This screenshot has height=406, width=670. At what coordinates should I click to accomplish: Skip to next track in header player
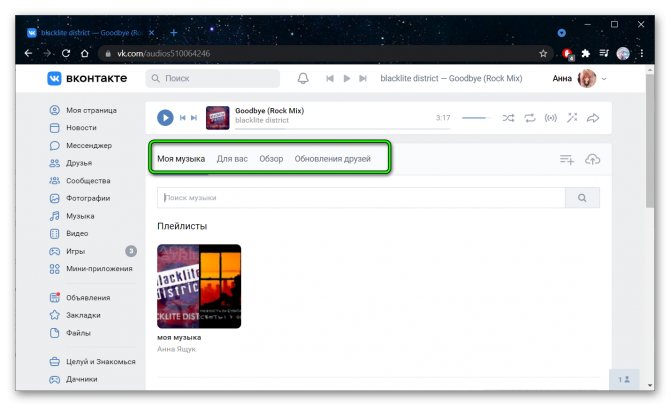(363, 78)
